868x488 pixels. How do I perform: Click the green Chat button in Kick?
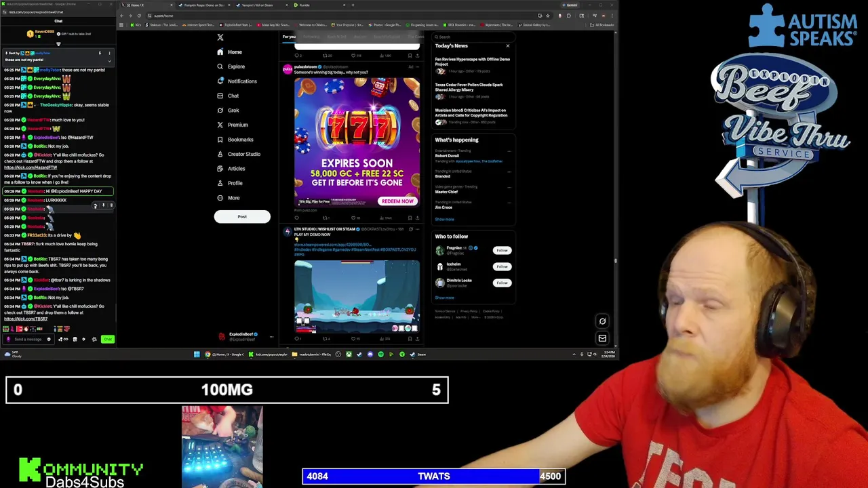coord(107,339)
